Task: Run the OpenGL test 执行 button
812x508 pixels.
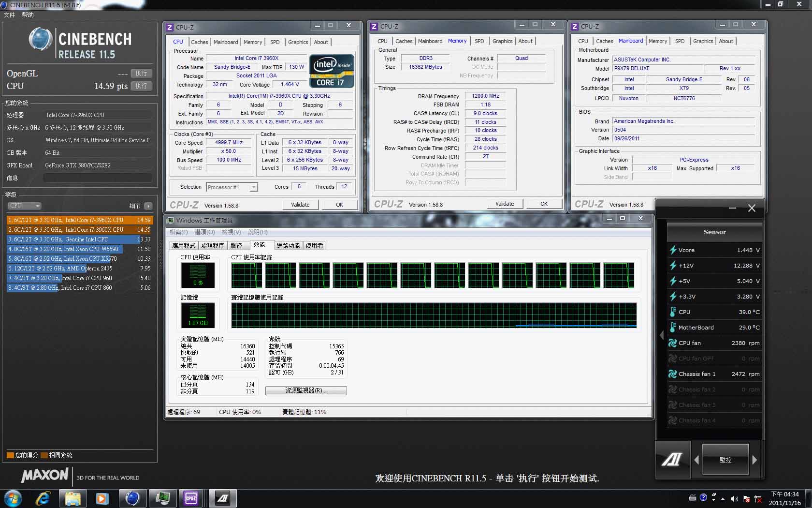Action: point(141,74)
